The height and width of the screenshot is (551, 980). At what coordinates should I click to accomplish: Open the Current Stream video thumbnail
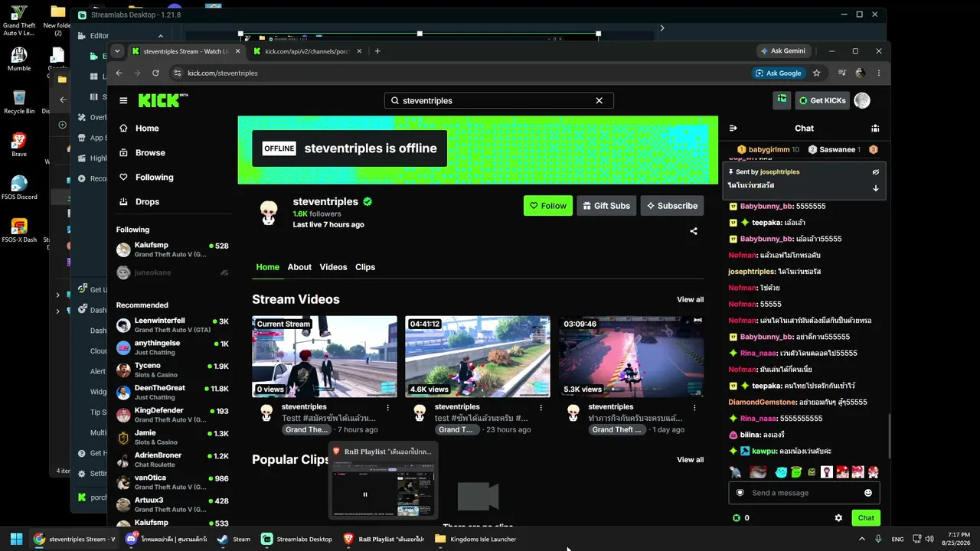tap(325, 357)
